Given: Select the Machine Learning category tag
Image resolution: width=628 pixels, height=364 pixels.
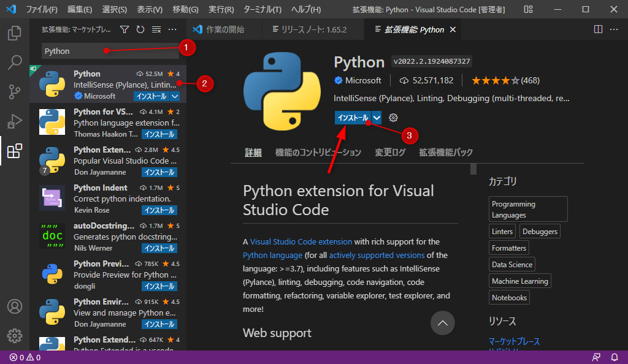Looking at the screenshot, I should coord(520,281).
